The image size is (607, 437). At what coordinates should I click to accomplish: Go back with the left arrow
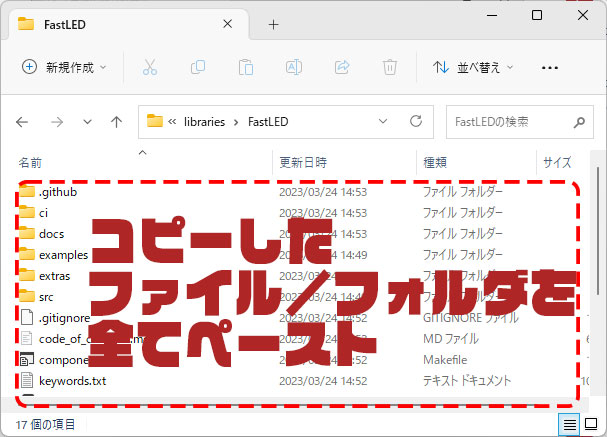(x=22, y=122)
